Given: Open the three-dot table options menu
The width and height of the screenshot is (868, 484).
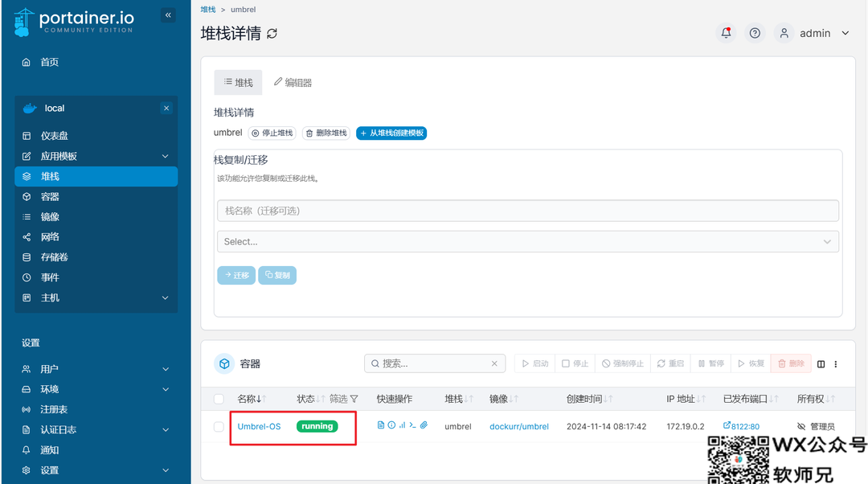Looking at the screenshot, I should (836, 364).
